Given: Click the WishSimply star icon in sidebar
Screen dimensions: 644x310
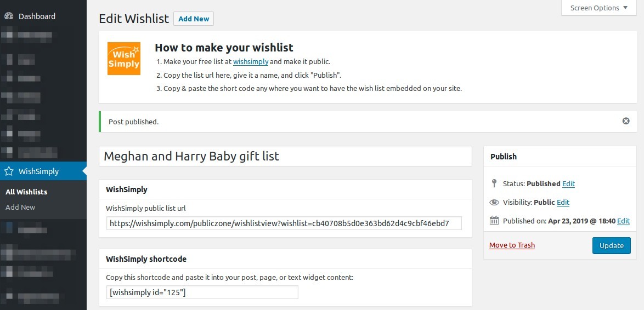Looking at the screenshot, I should pyautogui.click(x=9, y=171).
